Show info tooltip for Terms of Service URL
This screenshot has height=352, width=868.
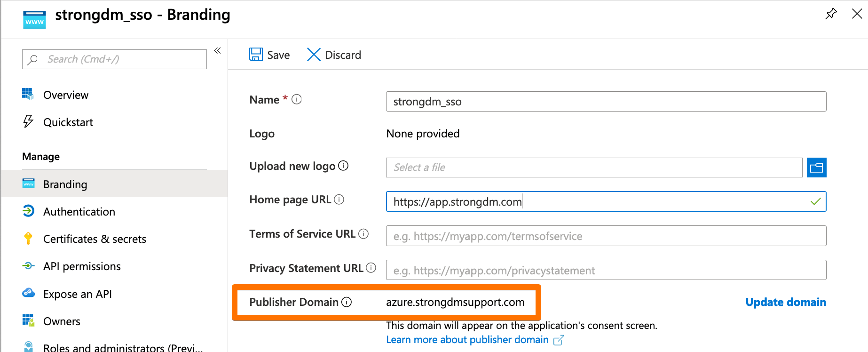click(x=363, y=234)
